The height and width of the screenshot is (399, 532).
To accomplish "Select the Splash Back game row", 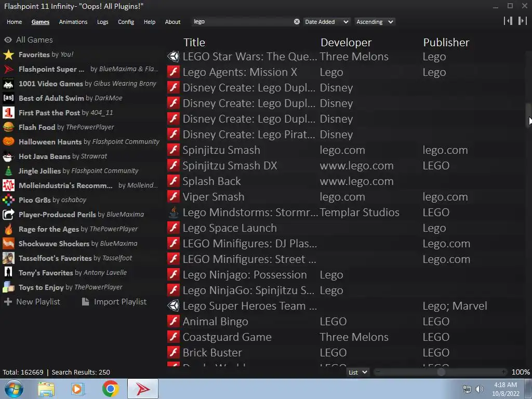I will 345,181.
